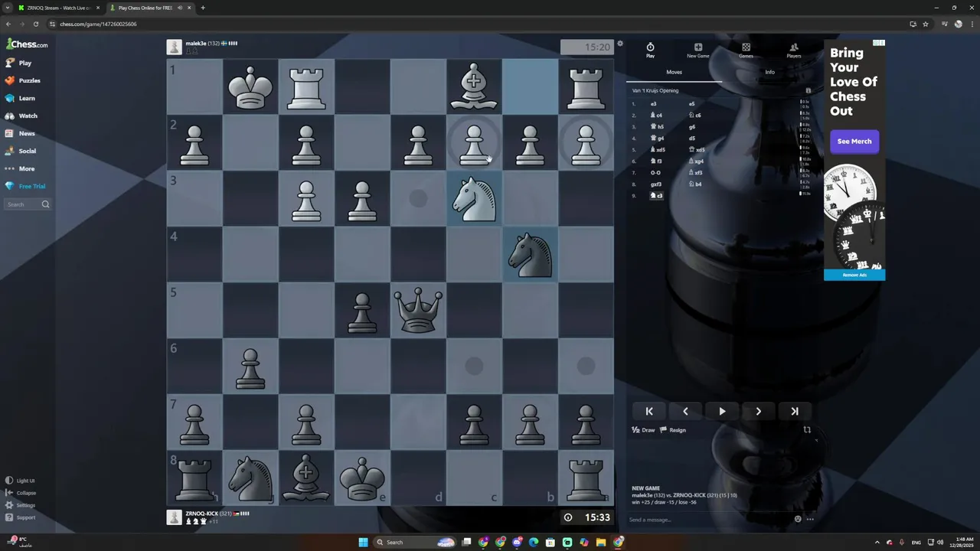Open chat options three-dot menu
The height and width of the screenshot is (551, 980).
(810, 519)
